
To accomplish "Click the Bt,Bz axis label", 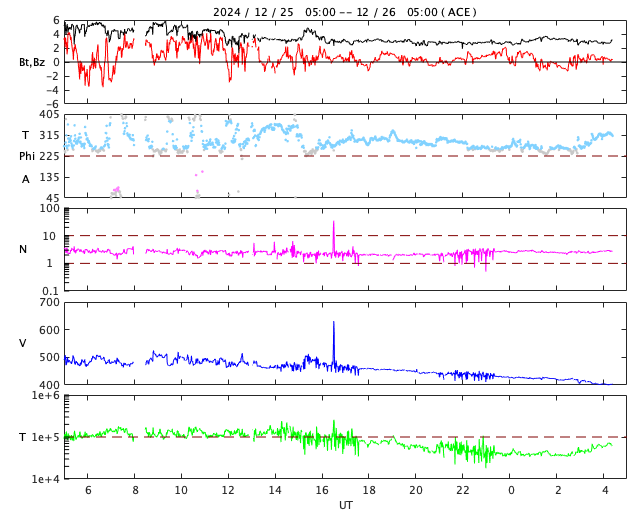I will click(x=32, y=62).
